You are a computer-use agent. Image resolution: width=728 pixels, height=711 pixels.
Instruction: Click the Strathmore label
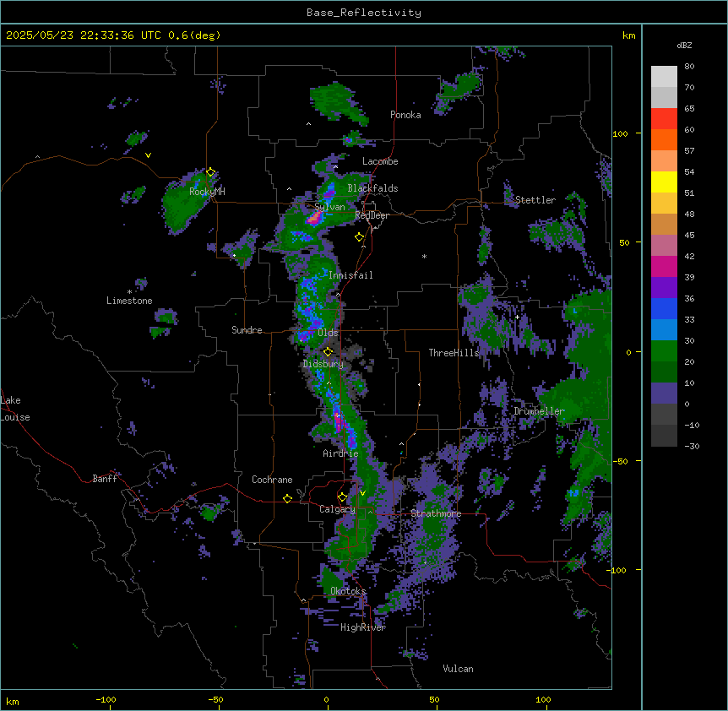(436, 513)
